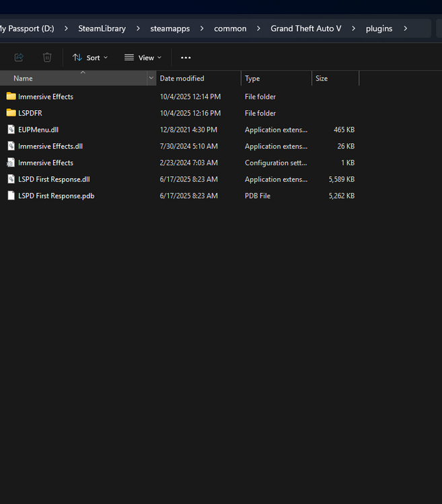The image size is (442, 504).
Task: Click the 26 KB size value
Action: [x=346, y=146]
